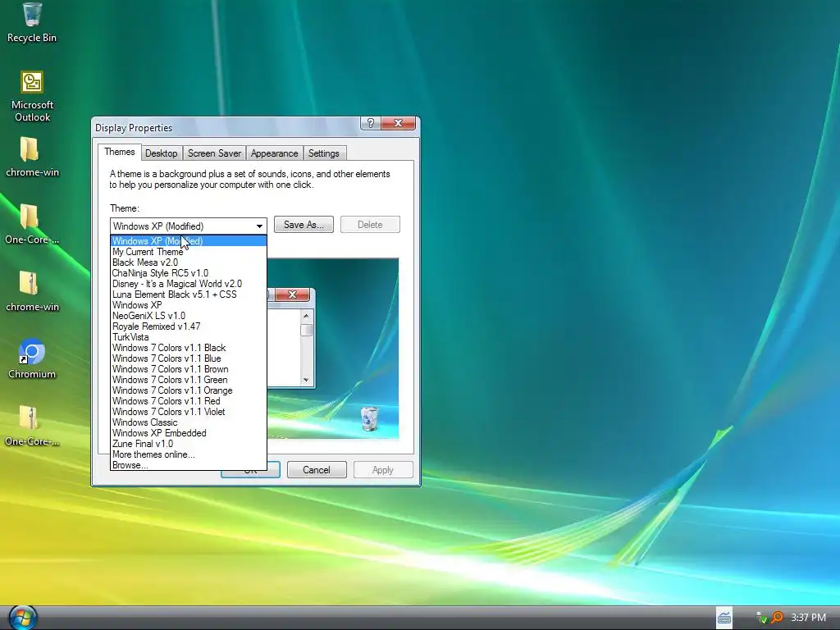The image size is (840, 630).
Task: Choose Windows 7 Colors v1.1 Black
Action: pos(189,348)
